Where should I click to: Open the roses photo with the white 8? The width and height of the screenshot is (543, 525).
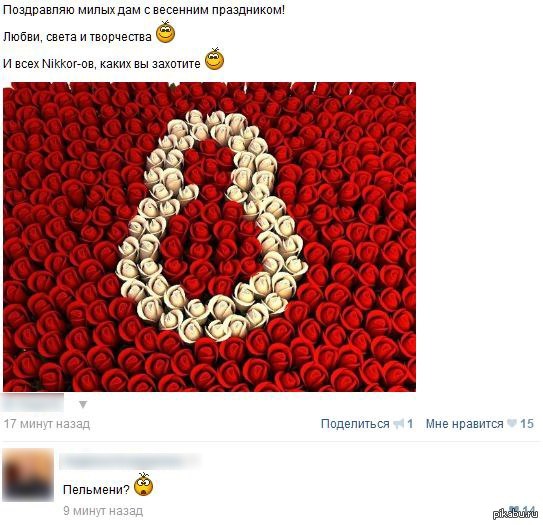click(x=210, y=237)
